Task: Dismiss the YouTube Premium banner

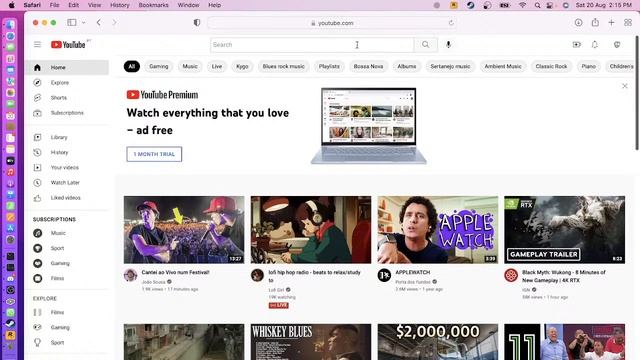Action: [x=624, y=86]
